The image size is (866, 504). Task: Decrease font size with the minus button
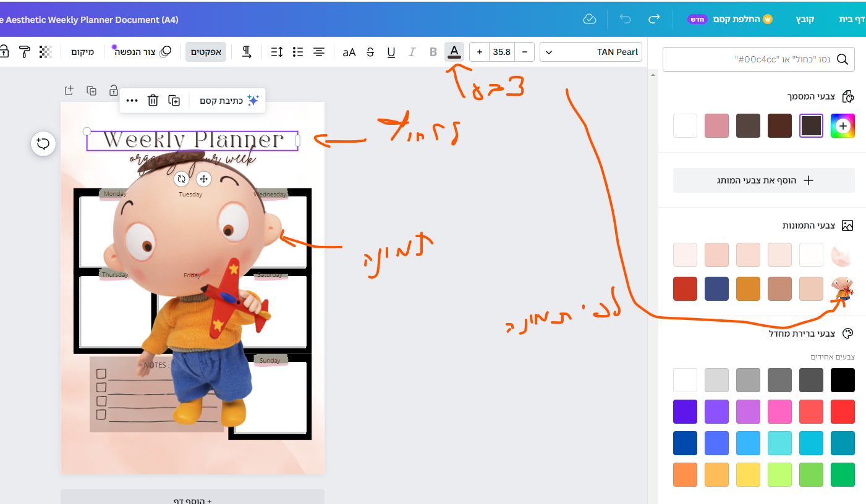point(524,52)
